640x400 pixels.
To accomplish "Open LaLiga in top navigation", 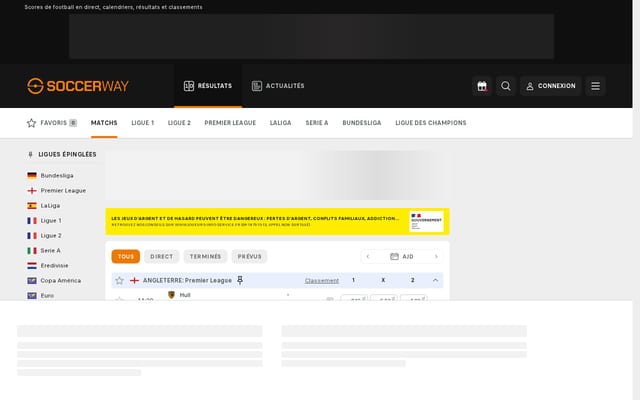I will point(280,123).
